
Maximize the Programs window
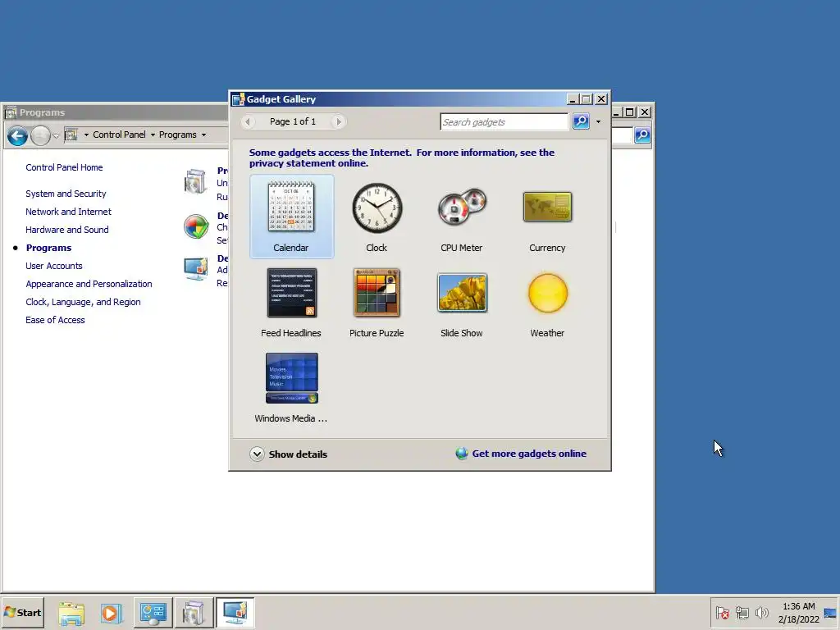click(629, 112)
